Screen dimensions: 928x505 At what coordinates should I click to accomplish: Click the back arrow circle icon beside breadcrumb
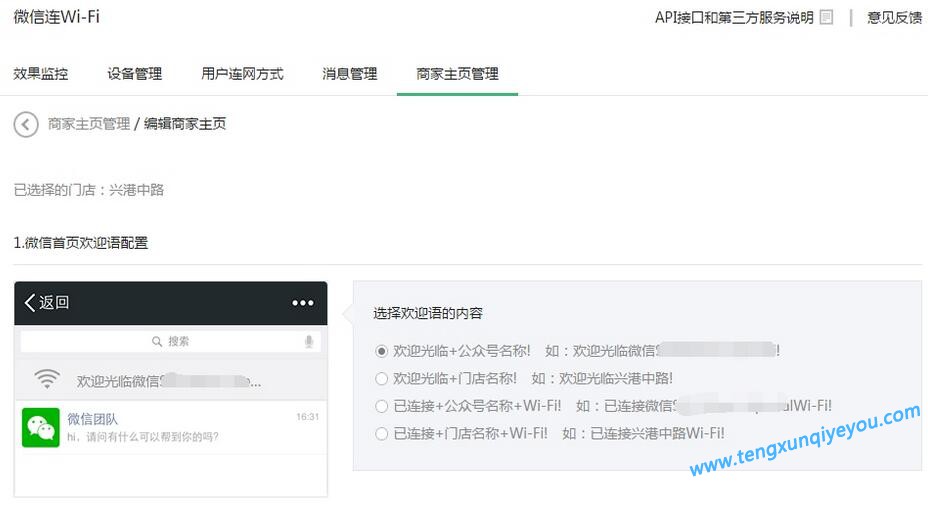(x=26, y=124)
